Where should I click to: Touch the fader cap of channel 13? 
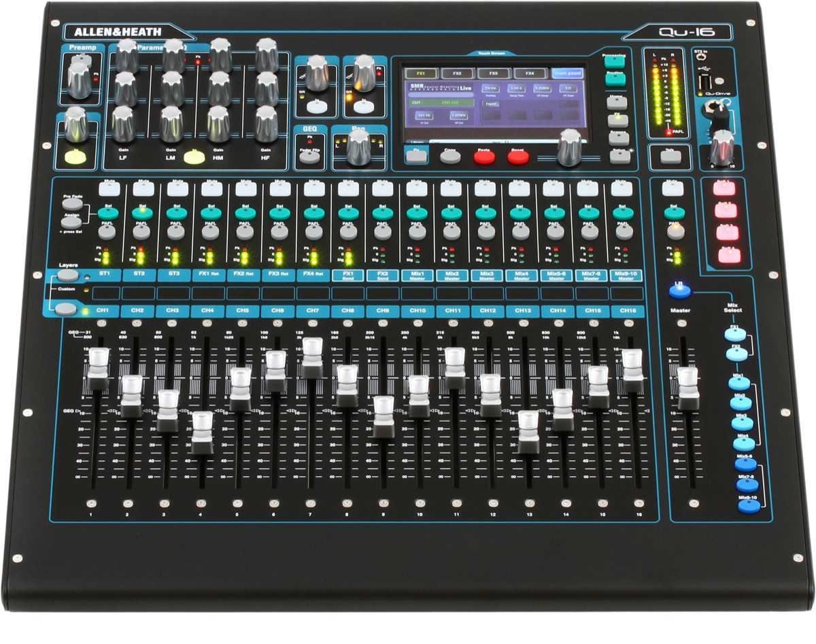[x=528, y=432]
